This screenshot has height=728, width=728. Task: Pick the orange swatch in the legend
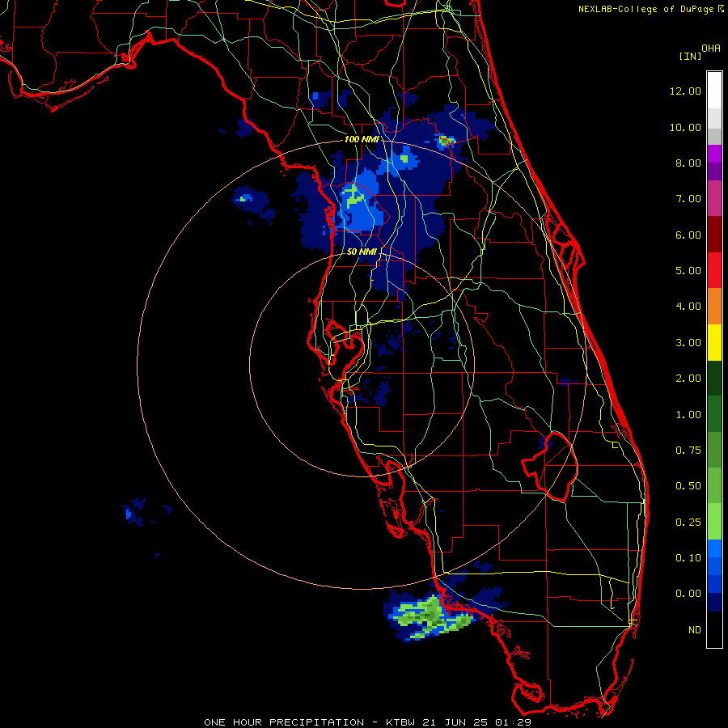714,307
